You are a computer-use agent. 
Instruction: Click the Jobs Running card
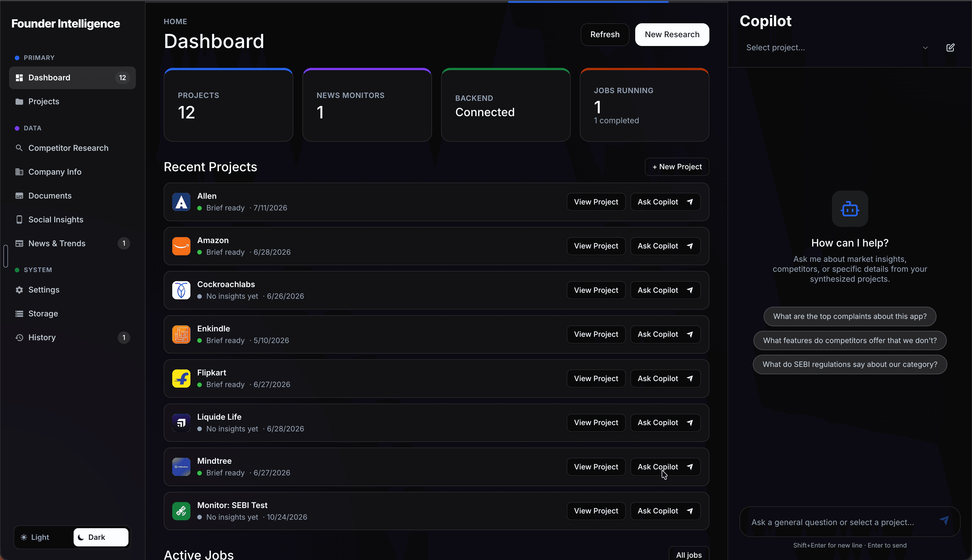644,105
